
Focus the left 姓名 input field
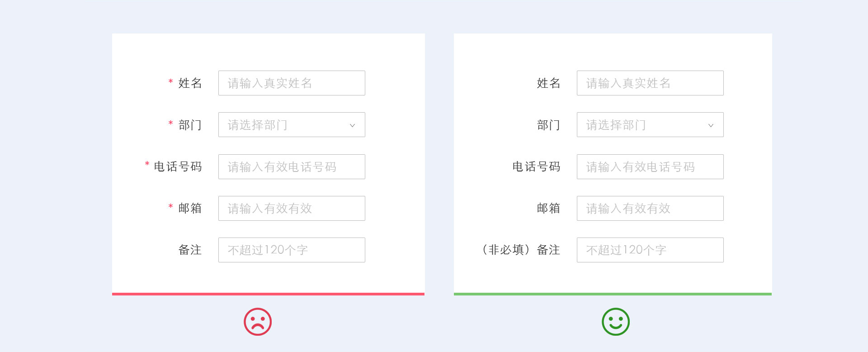292,83
